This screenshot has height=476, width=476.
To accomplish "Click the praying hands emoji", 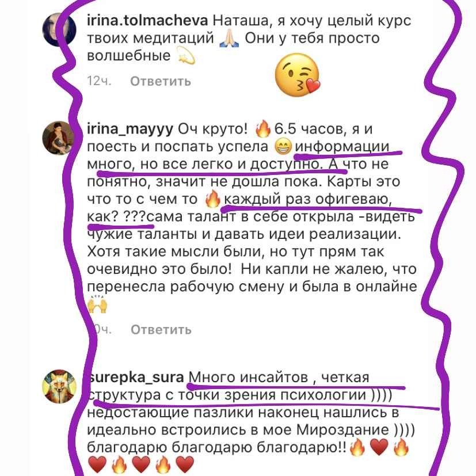I will pos(229,39).
